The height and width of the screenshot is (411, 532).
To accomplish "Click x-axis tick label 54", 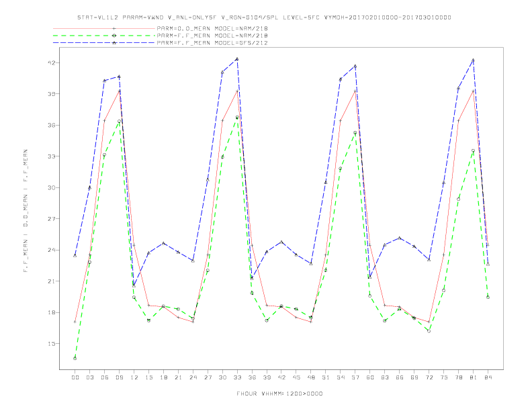I will click(341, 377).
